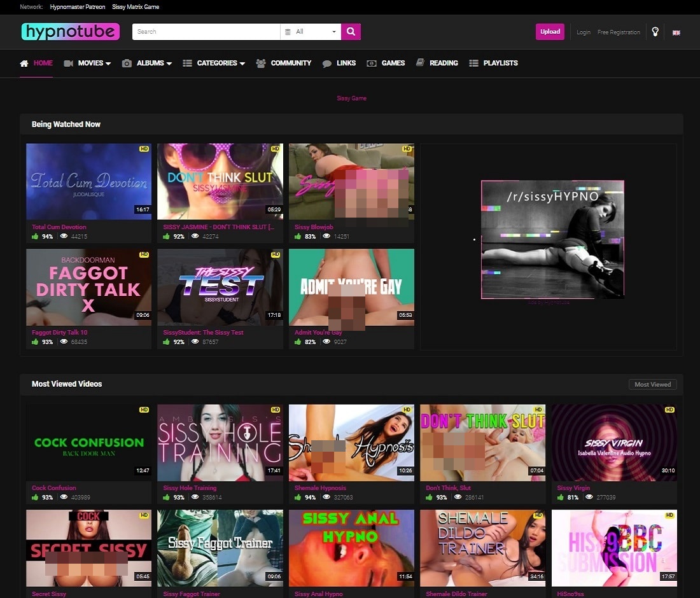700x598 pixels.
Task: Open the All search filter dropdown
Action: pyautogui.click(x=311, y=32)
